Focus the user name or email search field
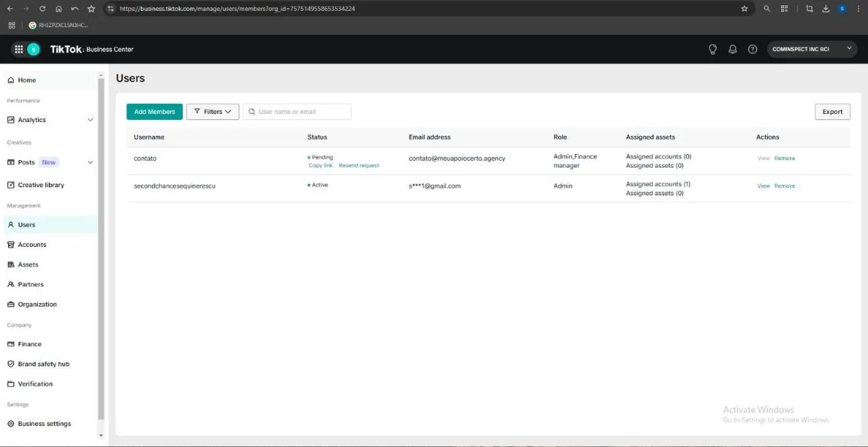868x447 pixels. click(x=297, y=112)
